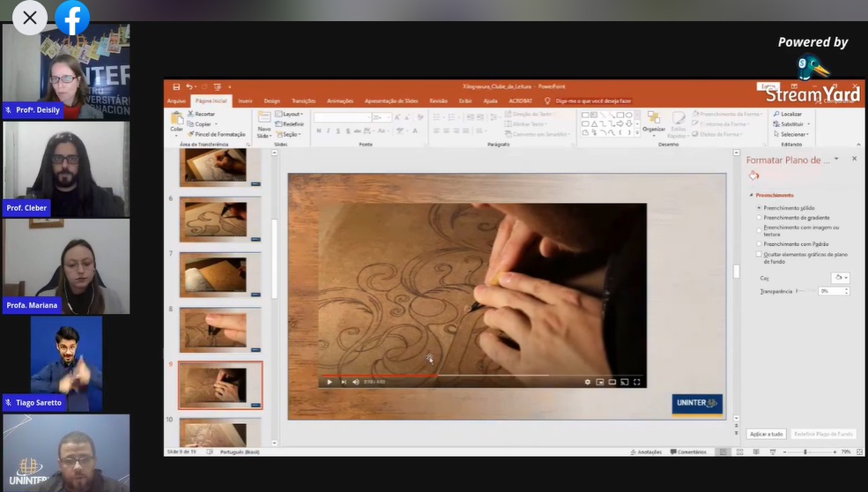The height and width of the screenshot is (492, 868).
Task: Mute the video with the speaker icon
Action: point(355,382)
